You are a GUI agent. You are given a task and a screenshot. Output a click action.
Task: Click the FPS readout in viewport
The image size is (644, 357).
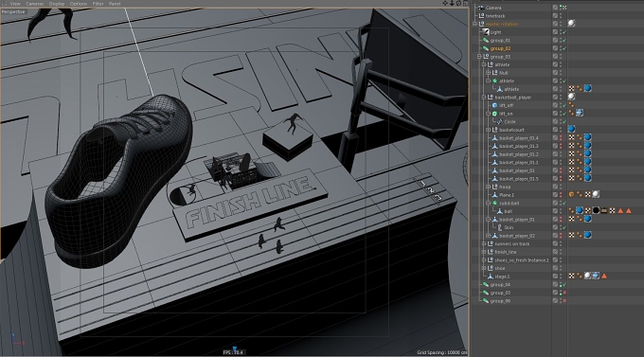(x=233, y=352)
